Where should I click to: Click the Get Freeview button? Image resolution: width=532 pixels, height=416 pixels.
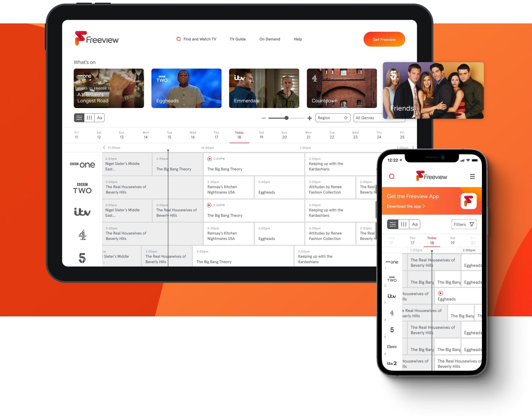point(384,39)
